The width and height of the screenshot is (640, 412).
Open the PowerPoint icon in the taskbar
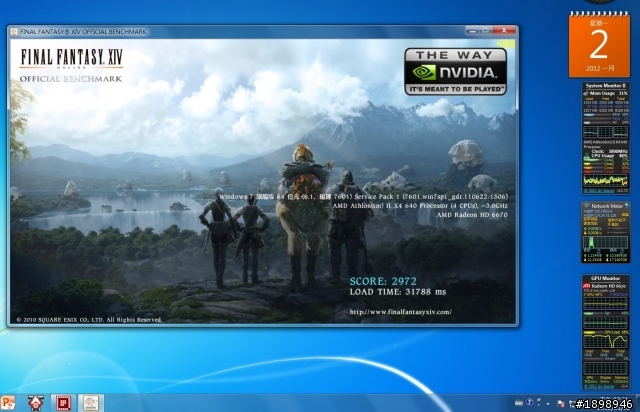point(7,403)
